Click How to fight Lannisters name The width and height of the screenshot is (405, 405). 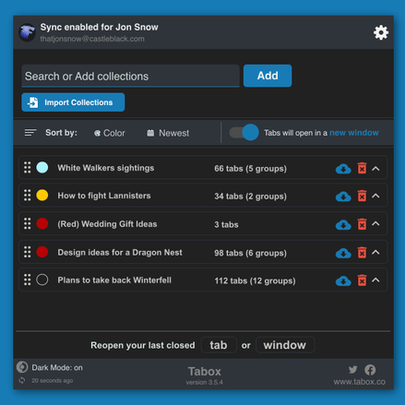104,196
